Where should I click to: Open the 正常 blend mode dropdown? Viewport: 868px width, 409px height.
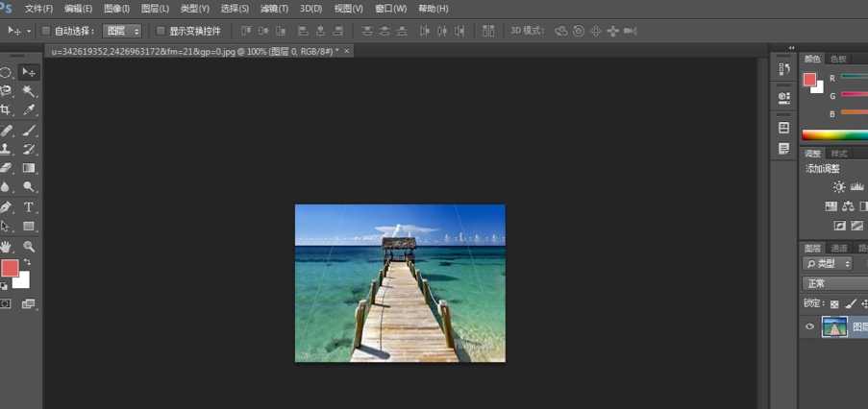point(834,283)
